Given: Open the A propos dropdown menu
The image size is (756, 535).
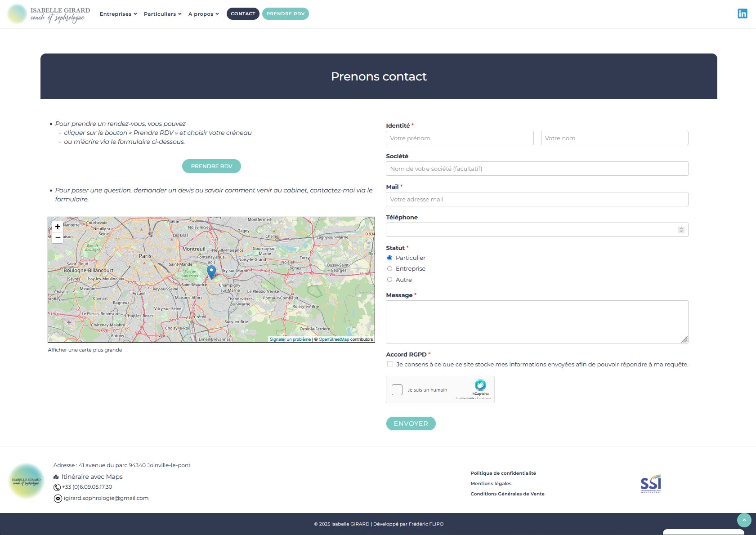Looking at the screenshot, I should coord(203,14).
